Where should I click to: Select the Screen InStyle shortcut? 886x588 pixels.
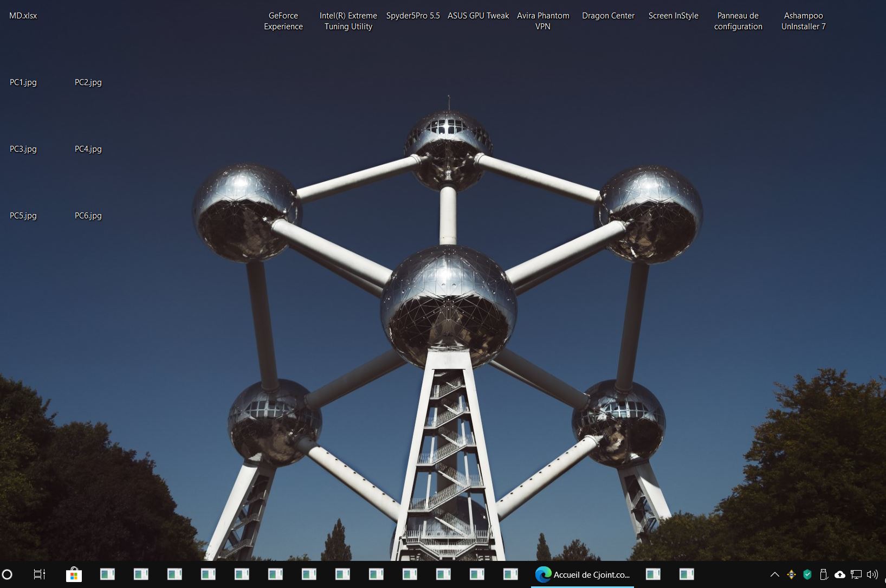[x=674, y=16]
